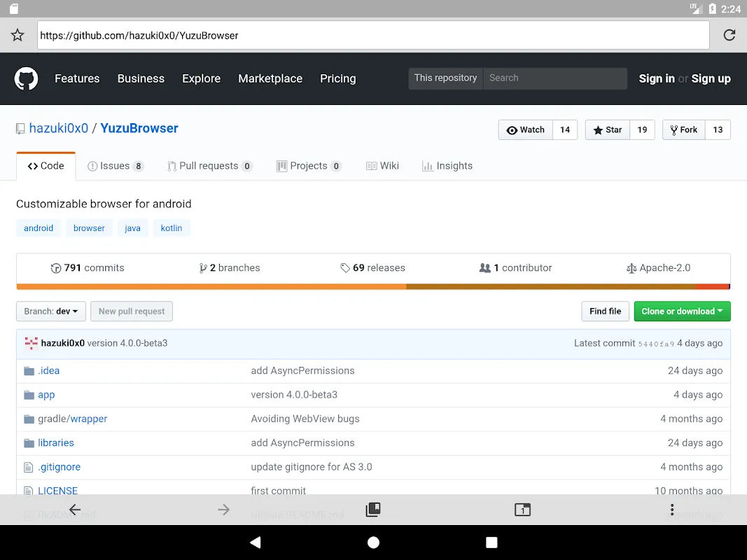Screen dimensions: 747x560
Task: Click the repository book icon before hazuki0x0
Action: (20, 129)
